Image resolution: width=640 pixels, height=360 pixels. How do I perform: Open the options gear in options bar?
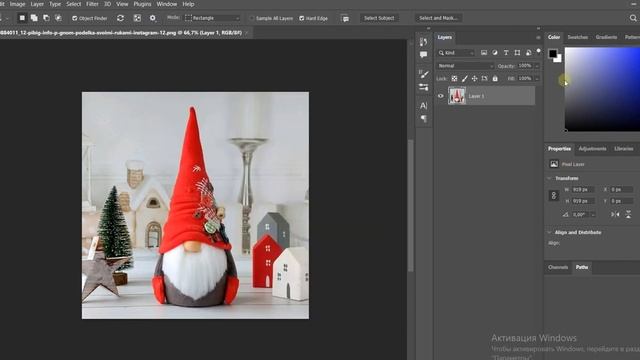click(x=153, y=18)
